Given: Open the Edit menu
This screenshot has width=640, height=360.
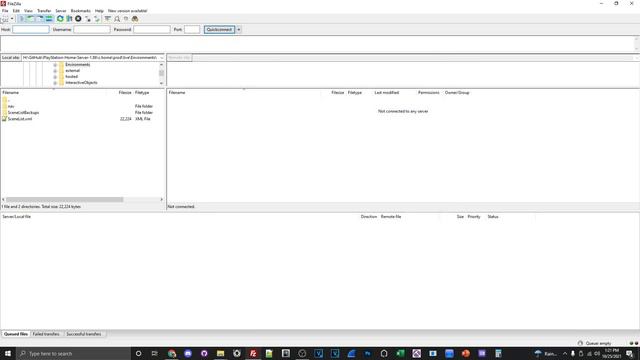Looking at the screenshot, I should pos(16,11).
